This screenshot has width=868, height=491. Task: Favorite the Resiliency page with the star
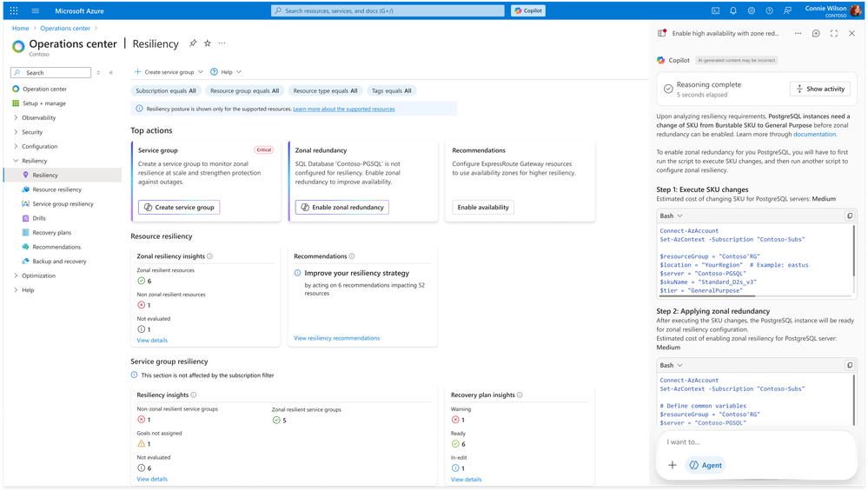(207, 43)
